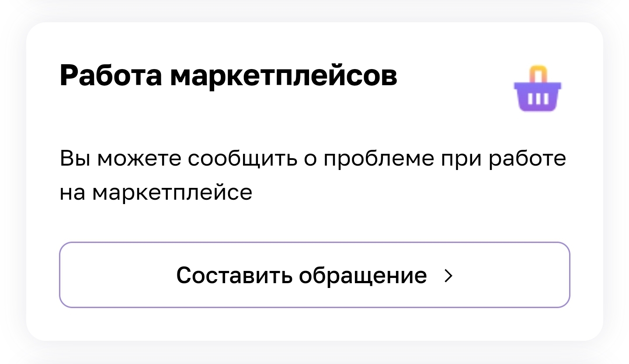Click the word Работа in the card title
This screenshot has height=364, width=629.
(111, 76)
